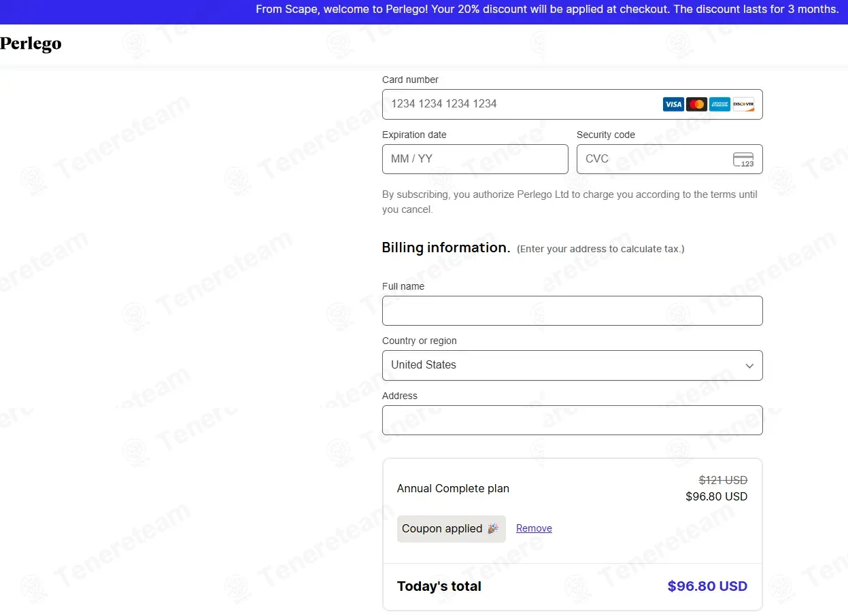This screenshot has height=616, width=848.
Task: Open the Perlego logo homepage link
Action: point(31,44)
